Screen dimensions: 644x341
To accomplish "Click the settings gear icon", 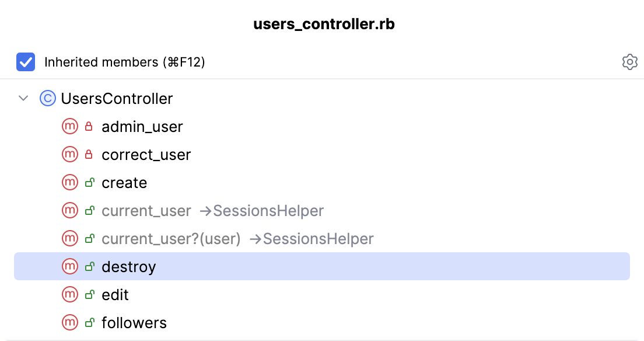I will point(629,62).
